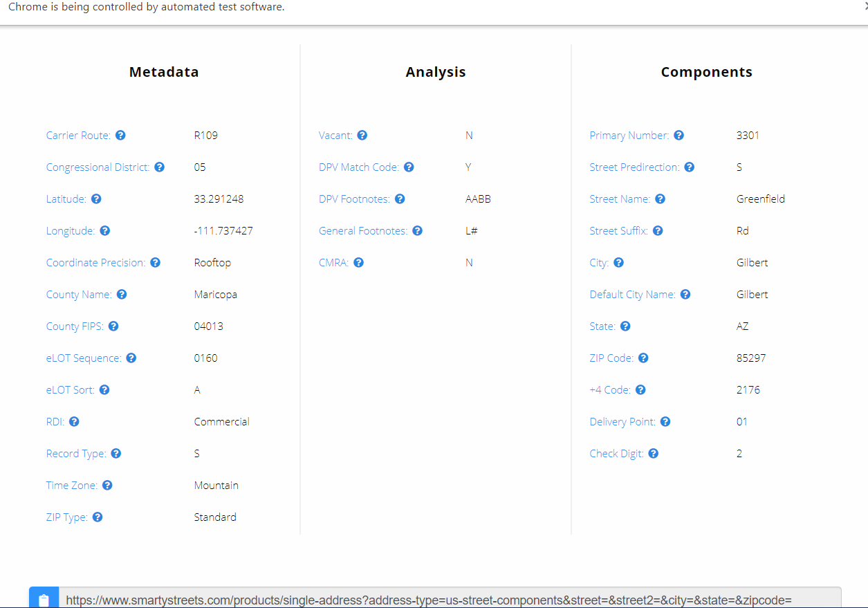Show help for Default City Name
This screenshot has width=868, height=608.
685,295
